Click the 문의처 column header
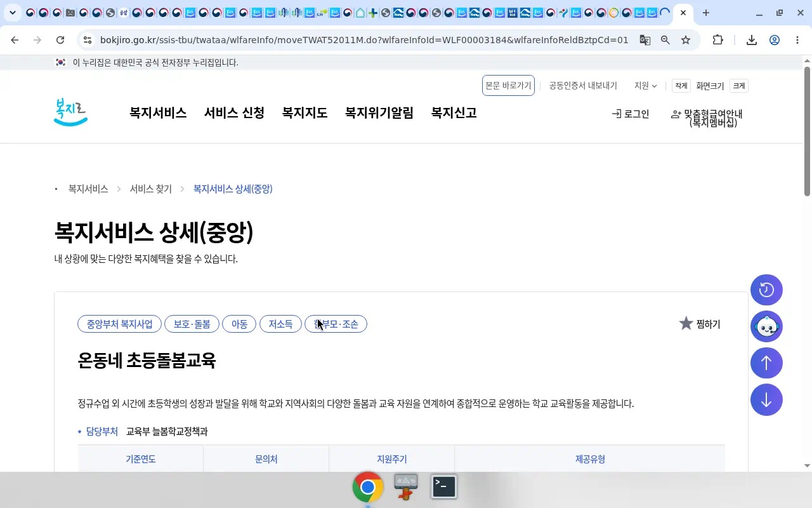812x508 pixels. (266, 459)
